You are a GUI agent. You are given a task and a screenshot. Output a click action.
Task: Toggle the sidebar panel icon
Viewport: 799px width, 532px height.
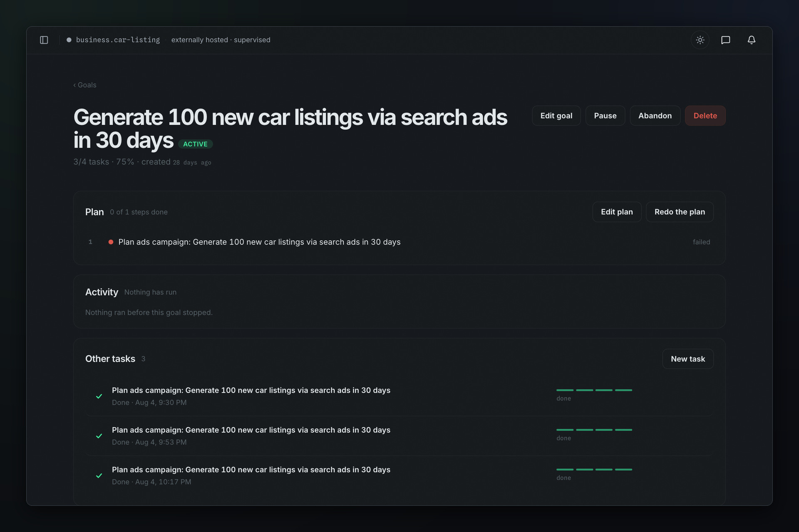pos(44,40)
